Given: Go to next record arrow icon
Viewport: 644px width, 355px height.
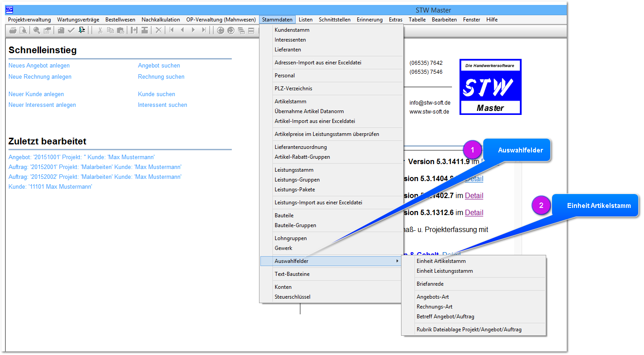Looking at the screenshot, I should coord(193,30).
